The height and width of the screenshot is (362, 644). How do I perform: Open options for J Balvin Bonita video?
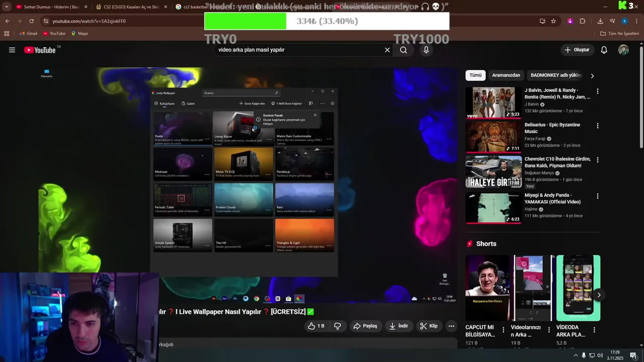click(598, 92)
